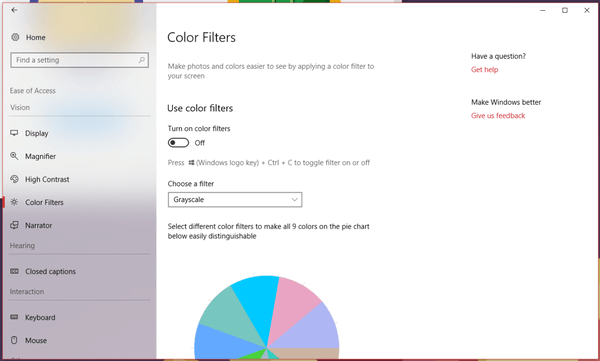
Task: Turn on the color filters toggle
Action: [178, 143]
